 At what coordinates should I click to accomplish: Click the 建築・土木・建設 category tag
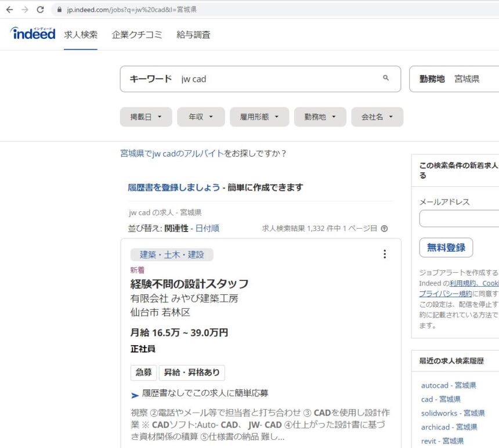click(x=172, y=255)
